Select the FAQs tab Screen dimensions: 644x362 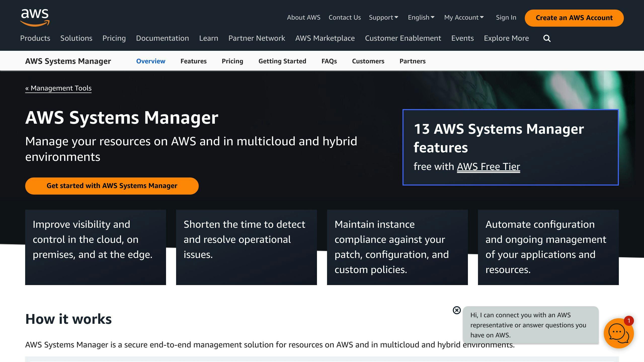click(329, 61)
